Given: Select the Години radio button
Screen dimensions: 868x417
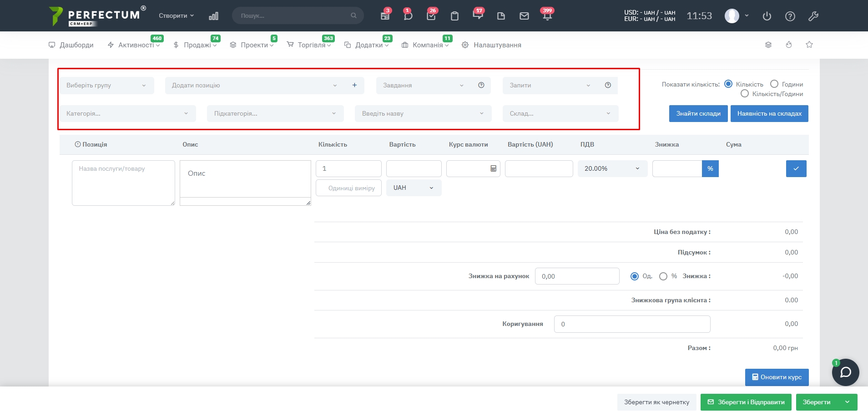Looking at the screenshot, I should [774, 84].
